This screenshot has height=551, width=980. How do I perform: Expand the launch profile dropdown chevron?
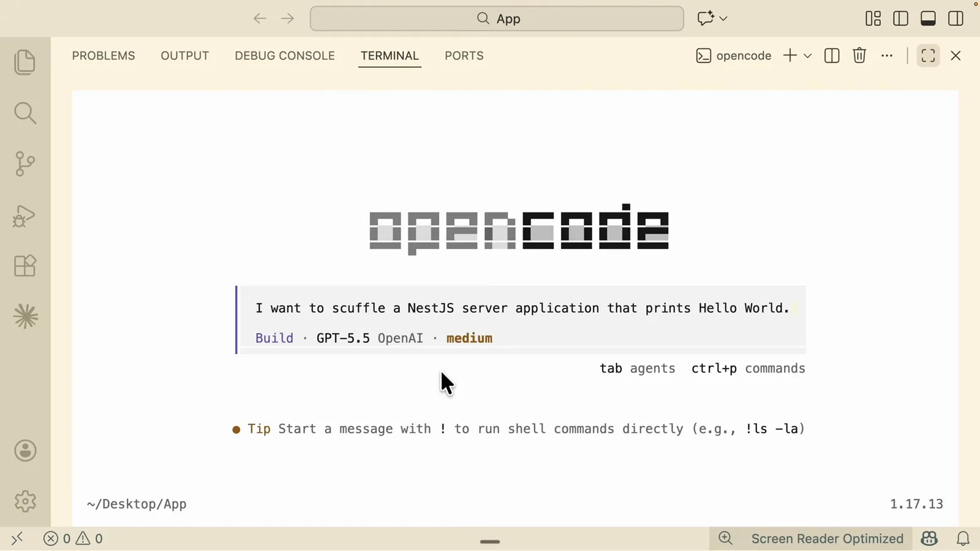point(808,56)
